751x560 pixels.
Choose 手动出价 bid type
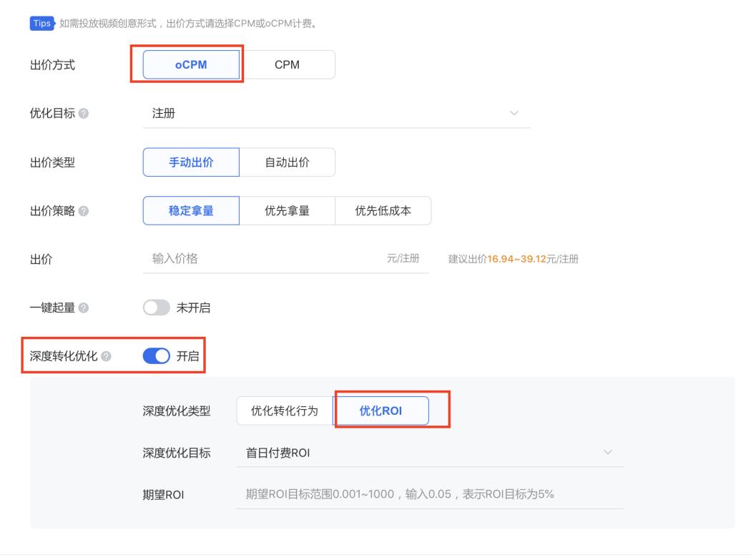click(191, 162)
